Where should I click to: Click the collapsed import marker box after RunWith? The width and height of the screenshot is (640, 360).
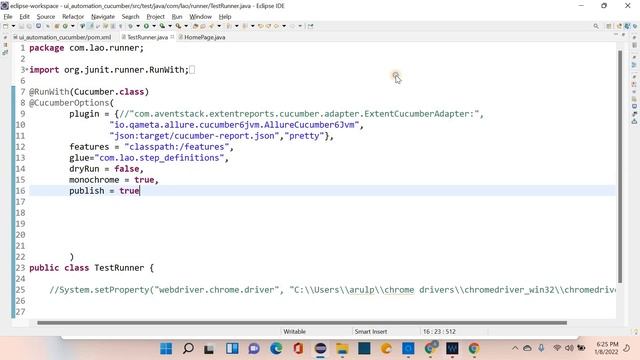point(192,70)
